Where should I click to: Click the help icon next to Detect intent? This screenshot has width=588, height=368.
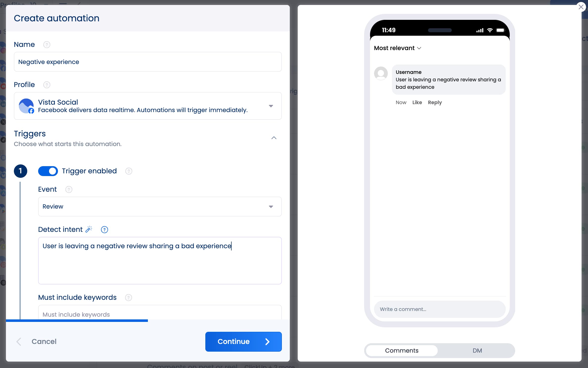pos(105,230)
